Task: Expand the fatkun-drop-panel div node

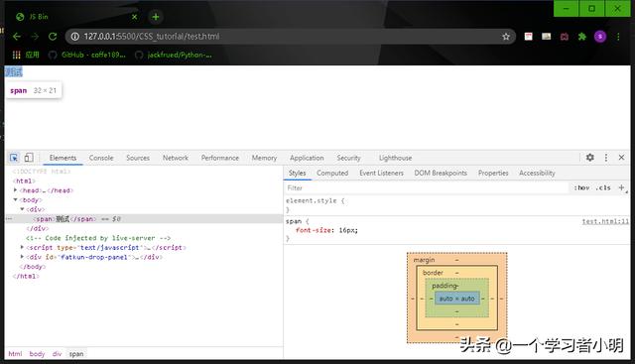Action: pyautogui.click(x=22, y=257)
